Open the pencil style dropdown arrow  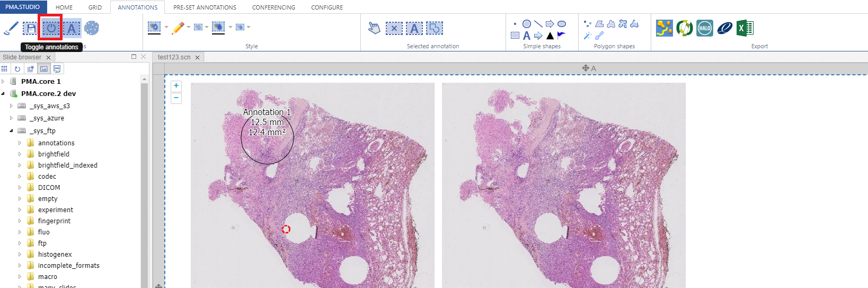188,27
